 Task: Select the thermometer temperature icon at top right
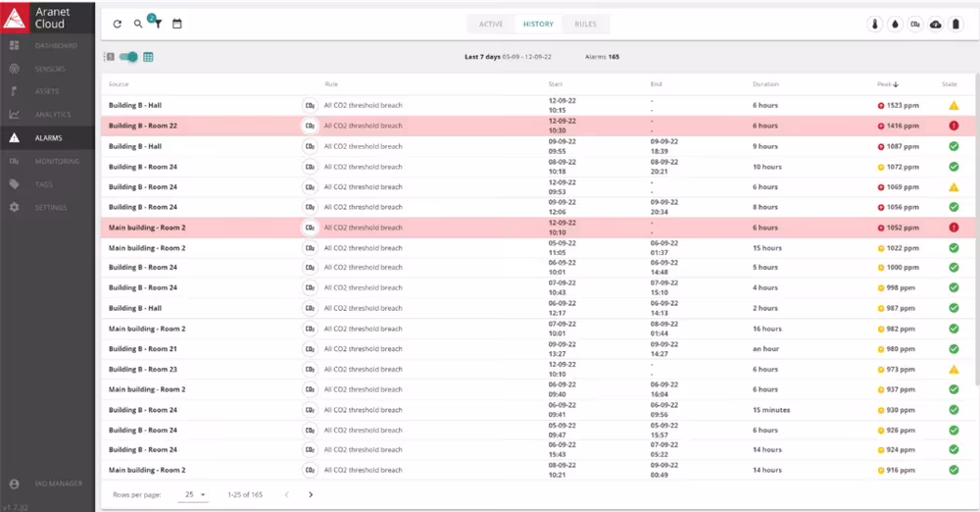coord(875,25)
